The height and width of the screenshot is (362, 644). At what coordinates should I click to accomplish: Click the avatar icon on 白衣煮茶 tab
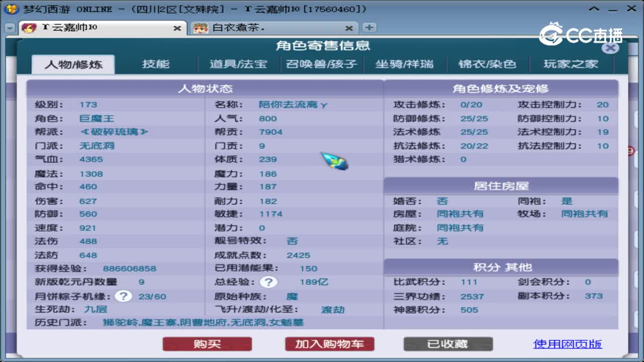click(201, 28)
